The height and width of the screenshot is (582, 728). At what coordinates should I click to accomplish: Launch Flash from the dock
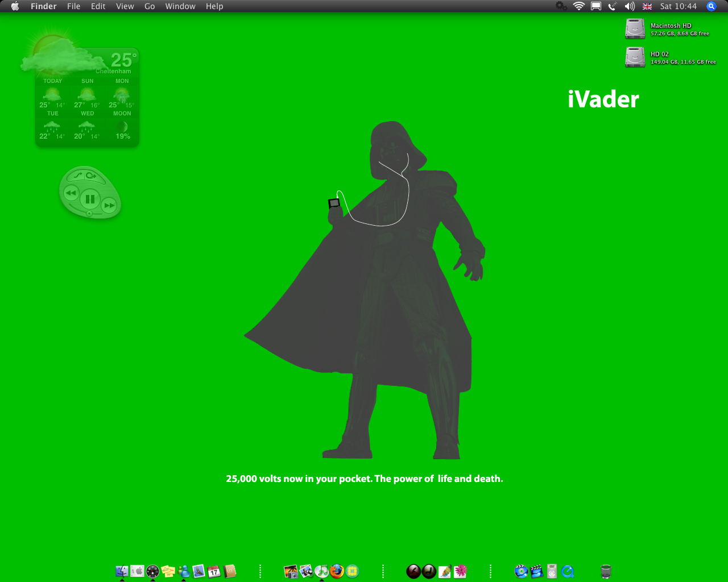click(x=413, y=571)
